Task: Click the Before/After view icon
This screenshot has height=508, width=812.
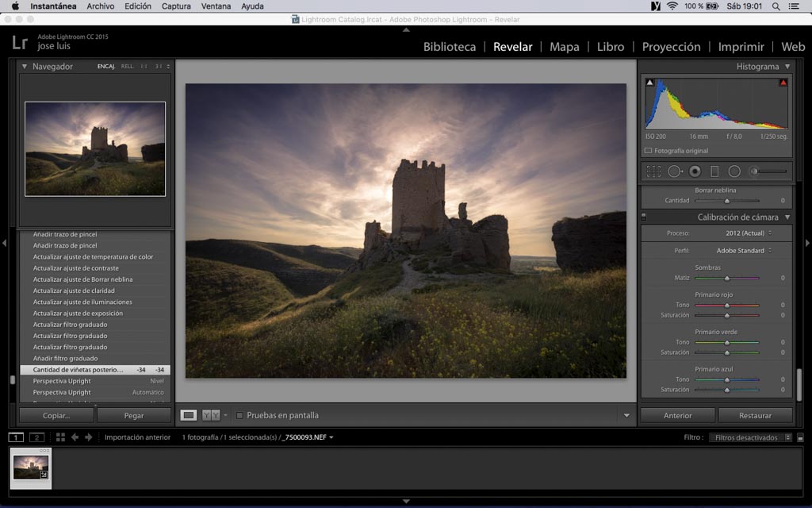Action: pyautogui.click(x=211, y=415)
